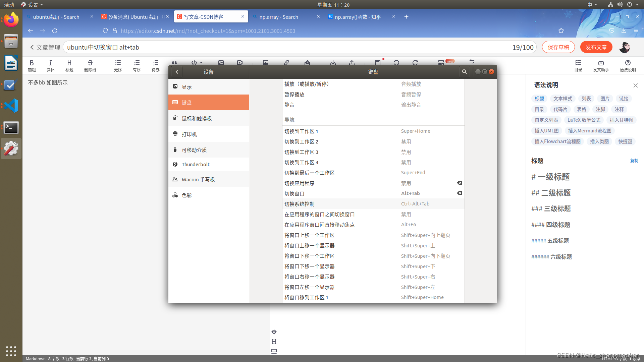
Task: Toggle the 语法说明 syntax help panel
Action: pos(628,66)
